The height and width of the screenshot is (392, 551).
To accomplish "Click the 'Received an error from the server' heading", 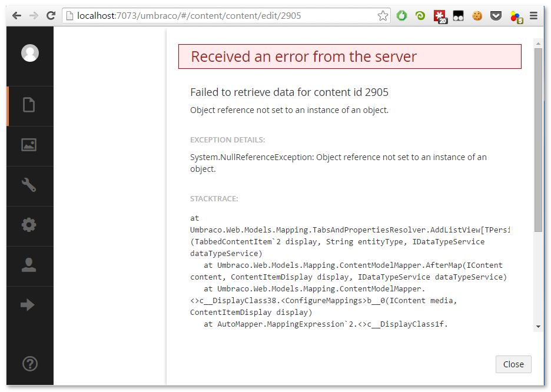I will (x=304, y=57).
